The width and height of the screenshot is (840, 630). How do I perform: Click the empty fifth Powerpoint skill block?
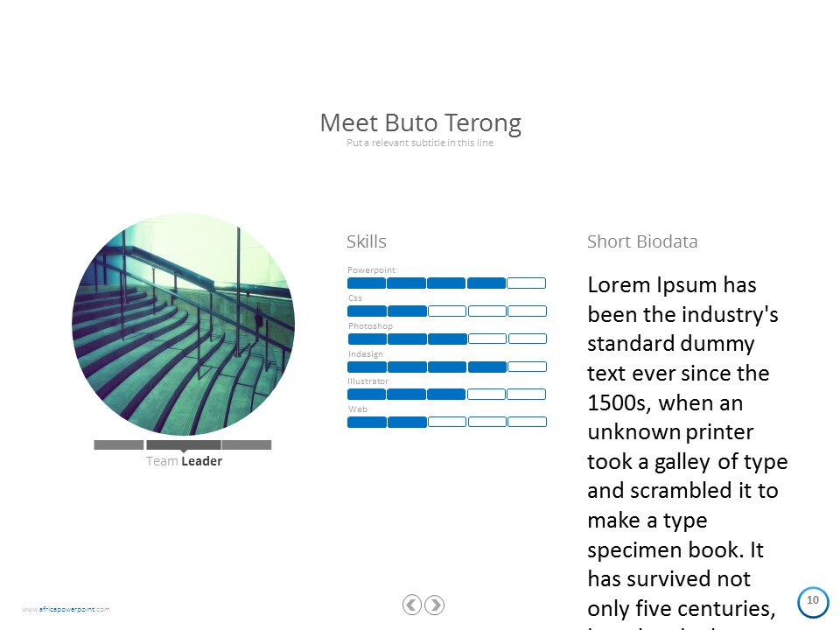tap(526, 283)
